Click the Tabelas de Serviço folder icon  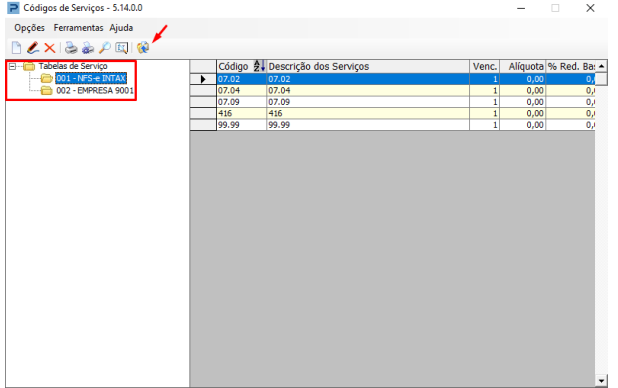(x=29, y=66)
